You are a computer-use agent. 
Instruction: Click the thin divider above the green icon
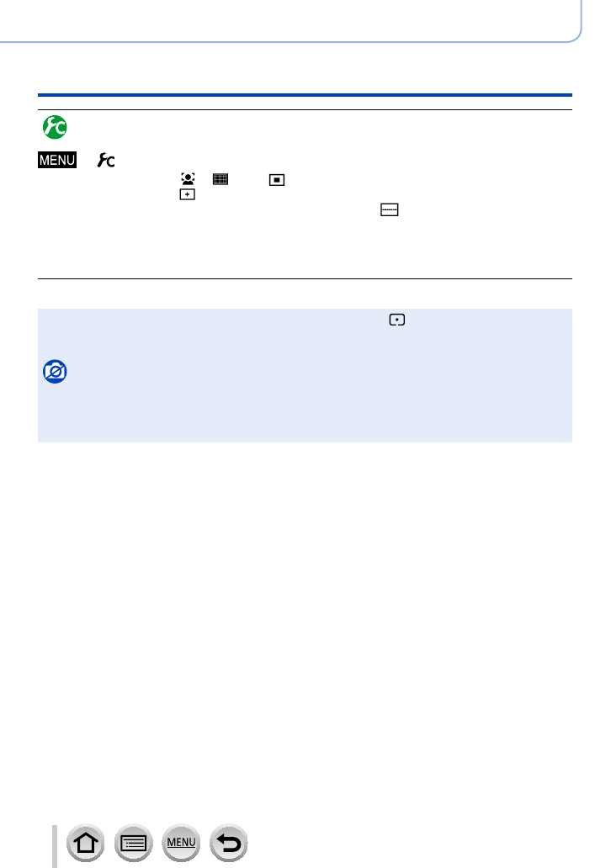point(305,109)
